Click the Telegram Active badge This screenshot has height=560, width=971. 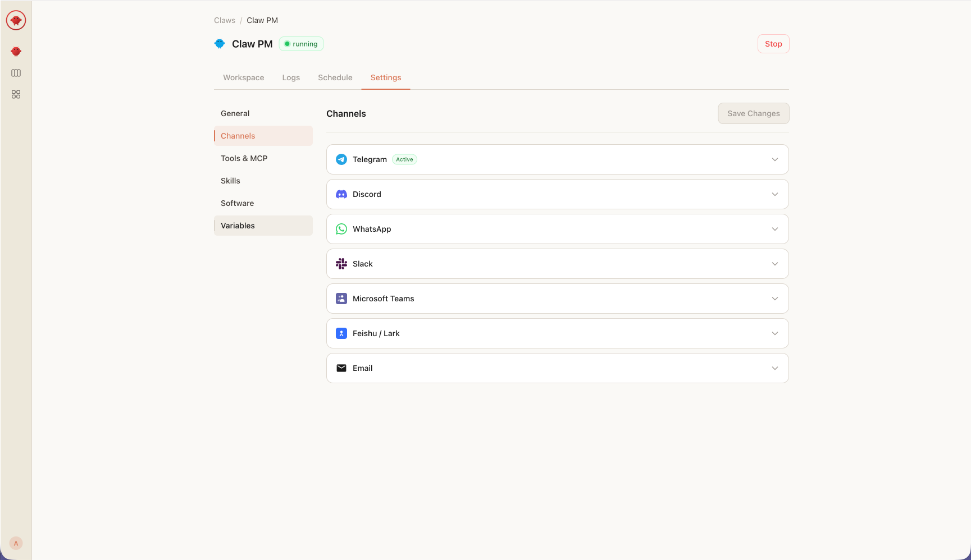pyautogui.click(x=404, y=159)
